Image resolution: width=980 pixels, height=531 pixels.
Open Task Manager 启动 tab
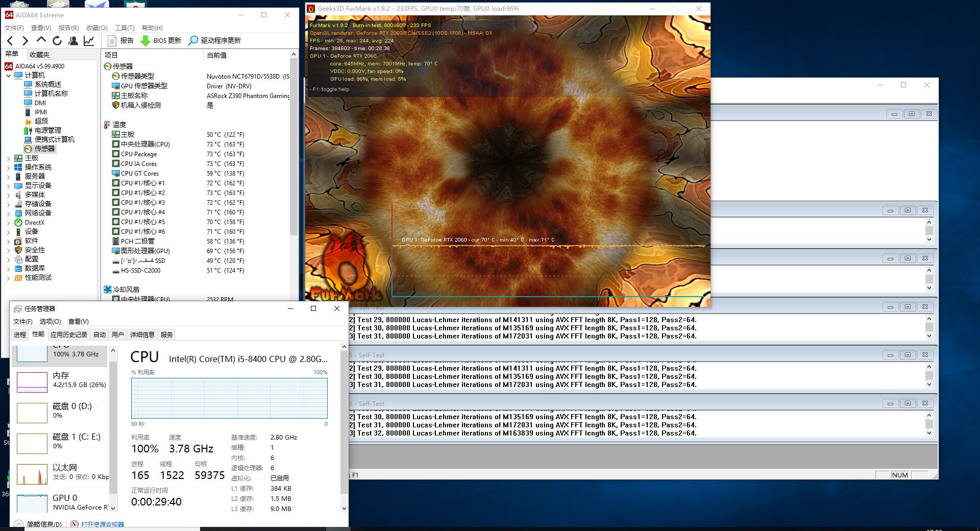(100, 334)
